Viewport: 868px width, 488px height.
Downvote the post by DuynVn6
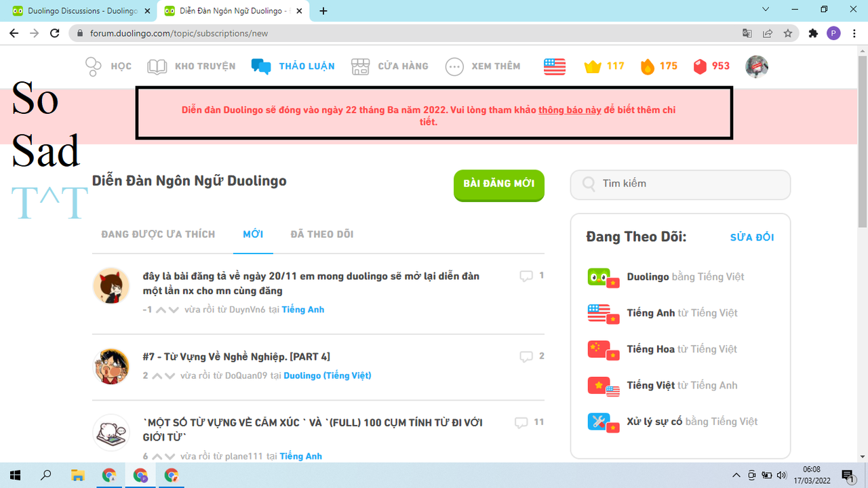(x=174, y=310)
